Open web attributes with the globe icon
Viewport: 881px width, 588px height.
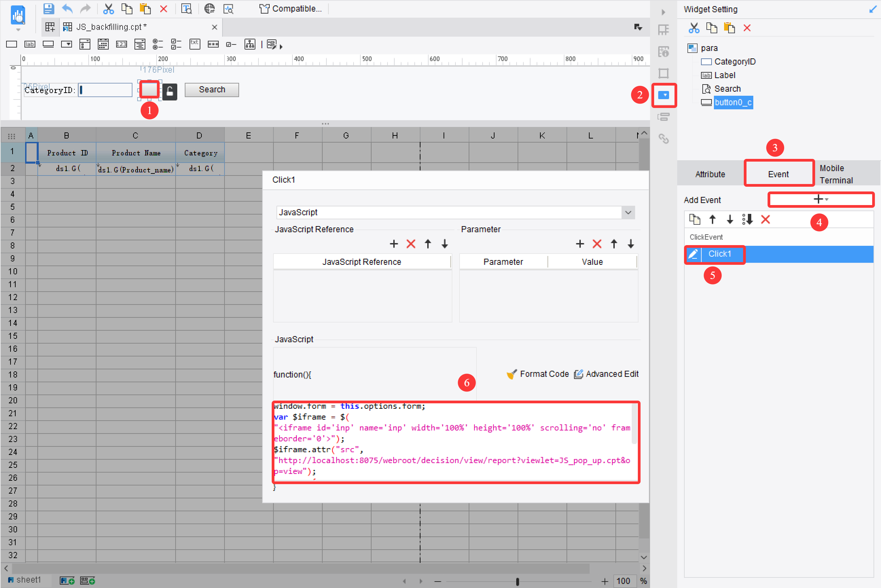pos(209,8)
